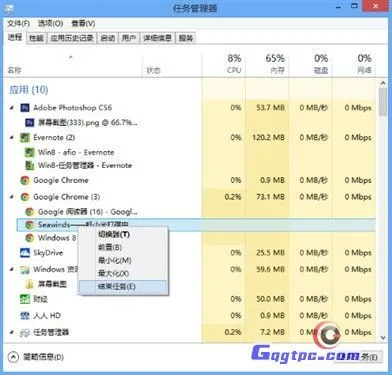The width and height of the screenshot is (392, 375).
Task: Select the SkyDrive row name
Action: (48, 253)
